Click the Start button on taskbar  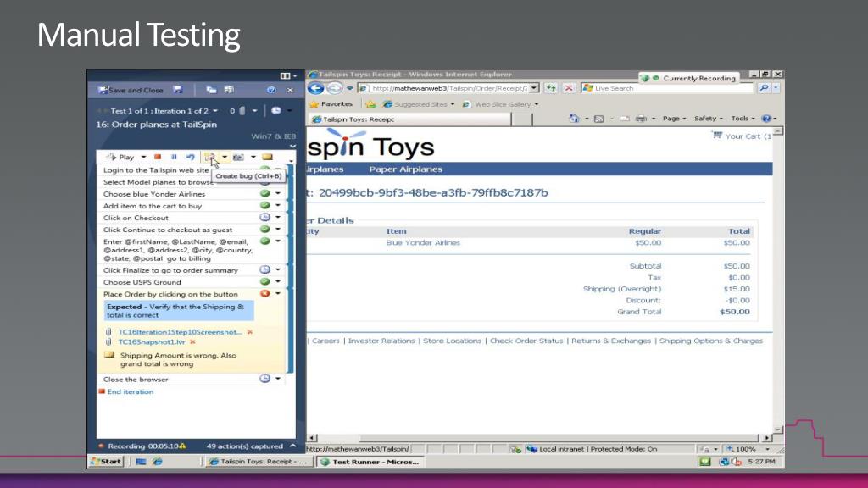coord(106,462)
